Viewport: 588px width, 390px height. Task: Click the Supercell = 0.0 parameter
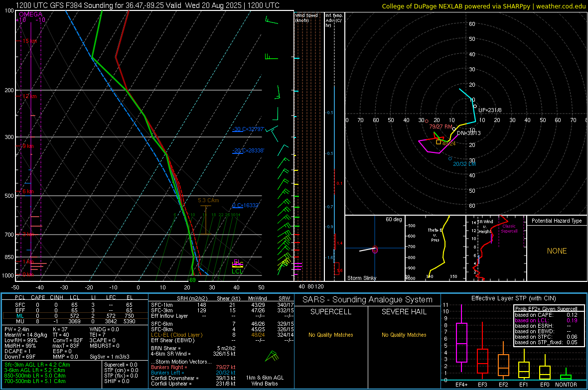121,365
